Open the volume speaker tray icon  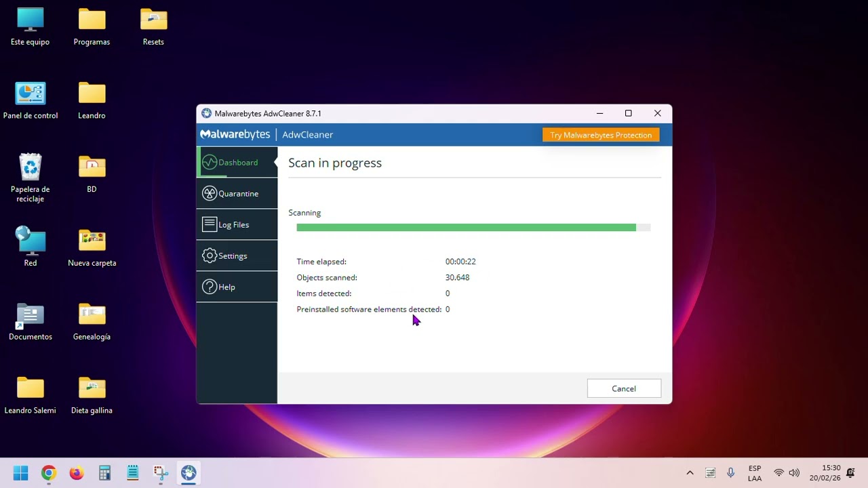[794, 473]
